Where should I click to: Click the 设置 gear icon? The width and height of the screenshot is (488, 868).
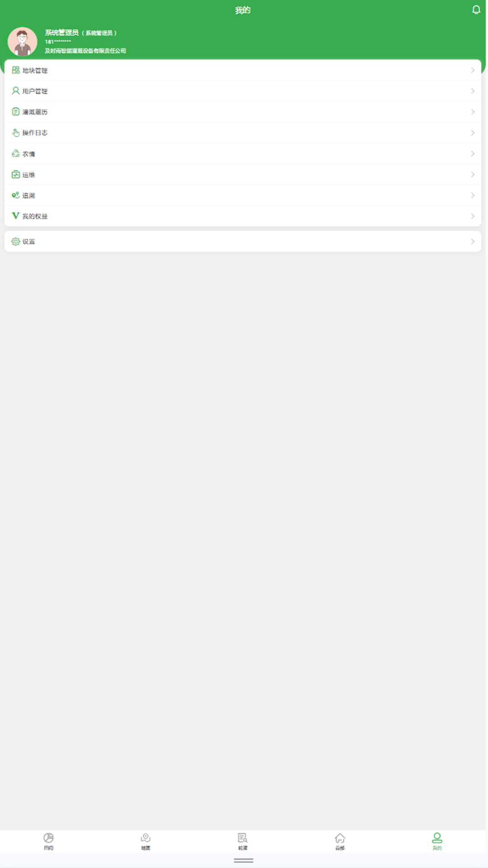click(16, 241)
